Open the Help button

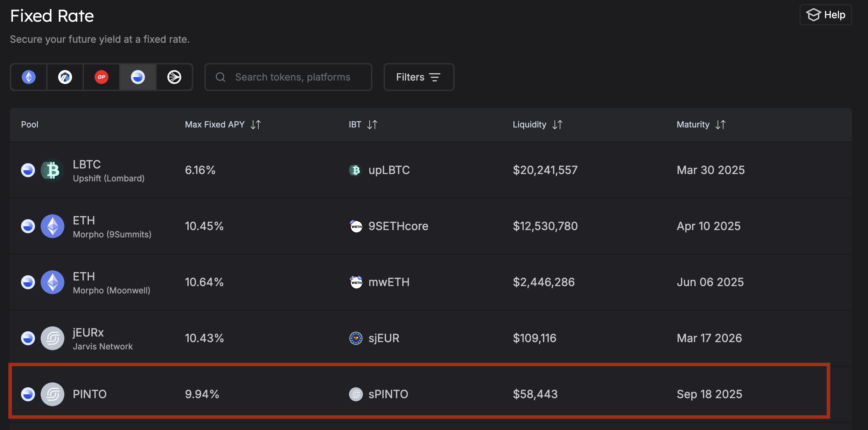pyautogui.click(x=825, y=15)
